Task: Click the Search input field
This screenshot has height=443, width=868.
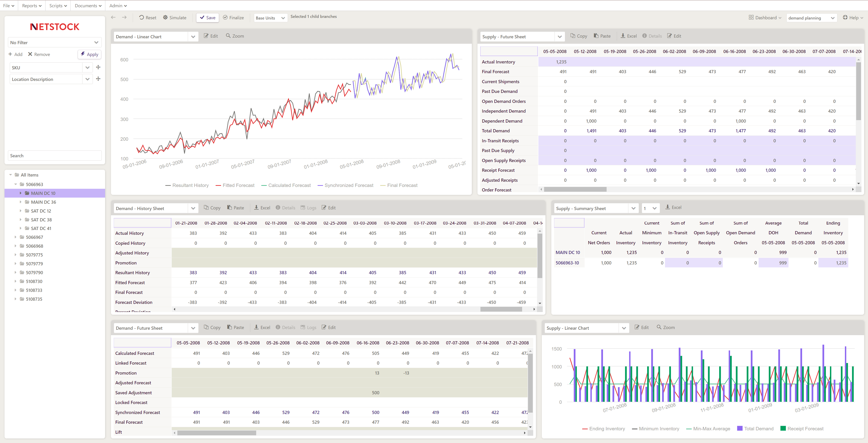Action: click(x=55, y=156)
